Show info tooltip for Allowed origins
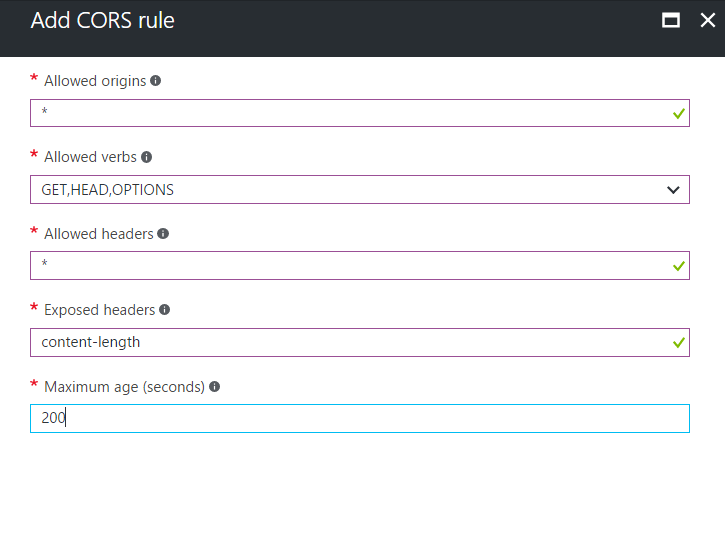 pos(155,81)
